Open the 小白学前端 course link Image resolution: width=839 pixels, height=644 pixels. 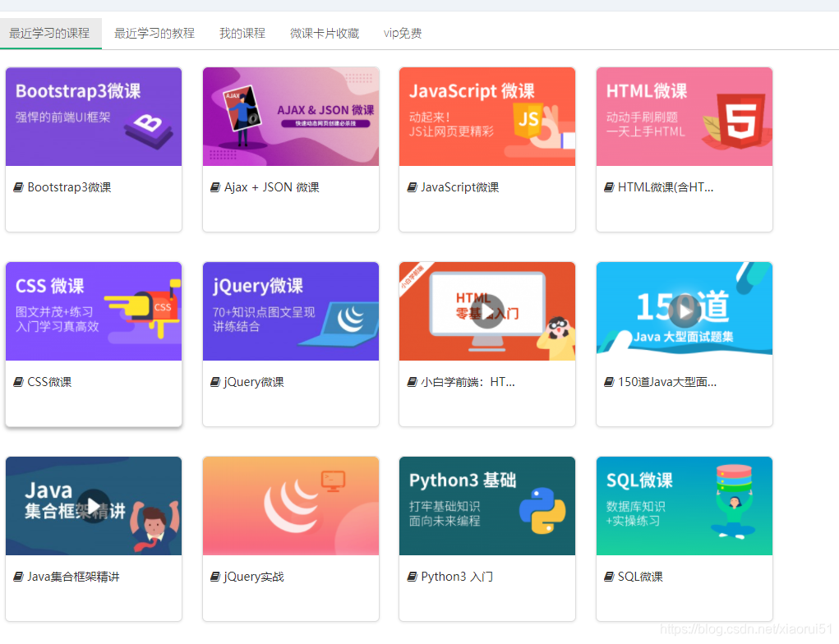(x=460, y=381)
